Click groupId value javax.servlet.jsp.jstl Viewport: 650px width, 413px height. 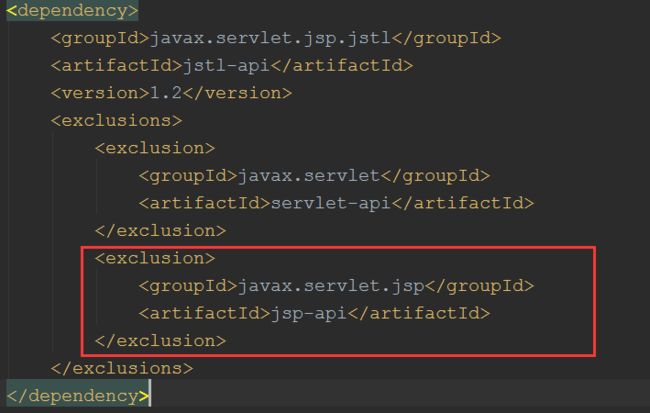point(270,38)
